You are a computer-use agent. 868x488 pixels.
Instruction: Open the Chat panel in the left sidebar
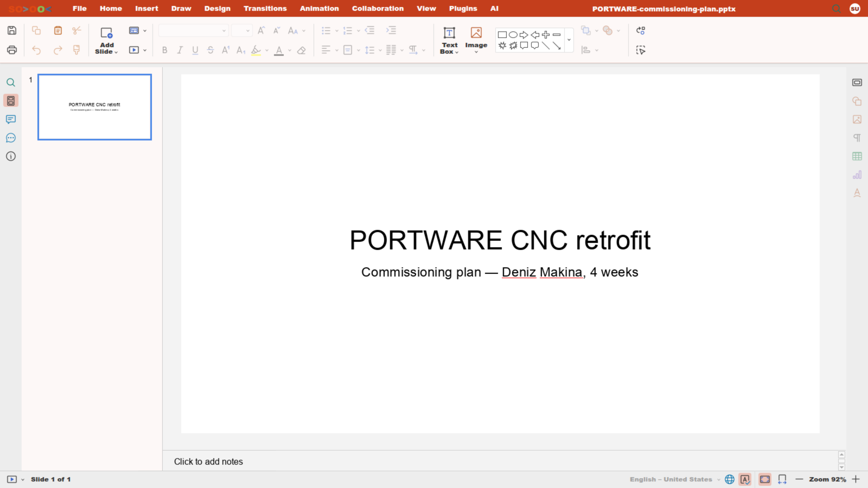tap(11, 138)
